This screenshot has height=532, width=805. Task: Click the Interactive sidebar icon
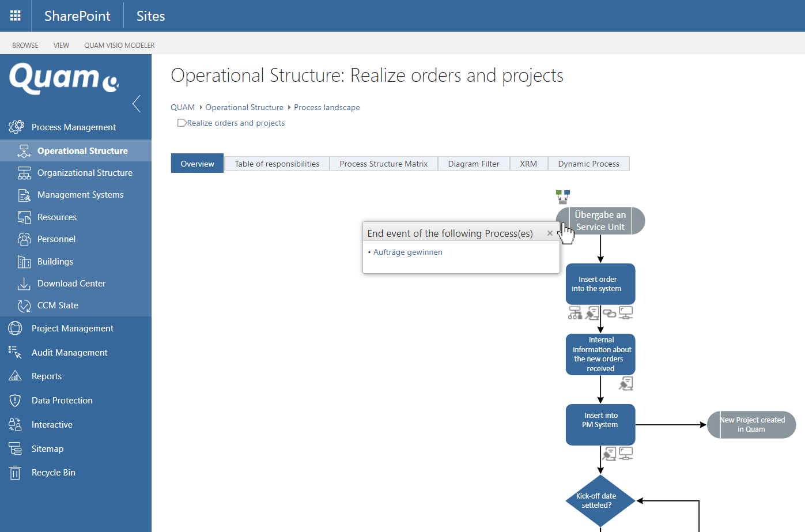16,425
